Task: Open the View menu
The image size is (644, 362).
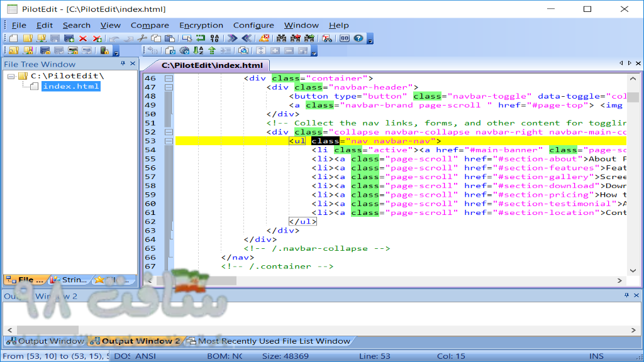Action: pyautogui.click(x=111, y=25)
